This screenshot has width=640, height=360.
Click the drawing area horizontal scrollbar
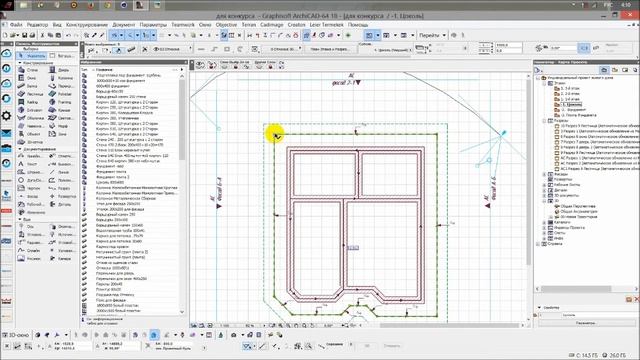click(x=449, y=325)
